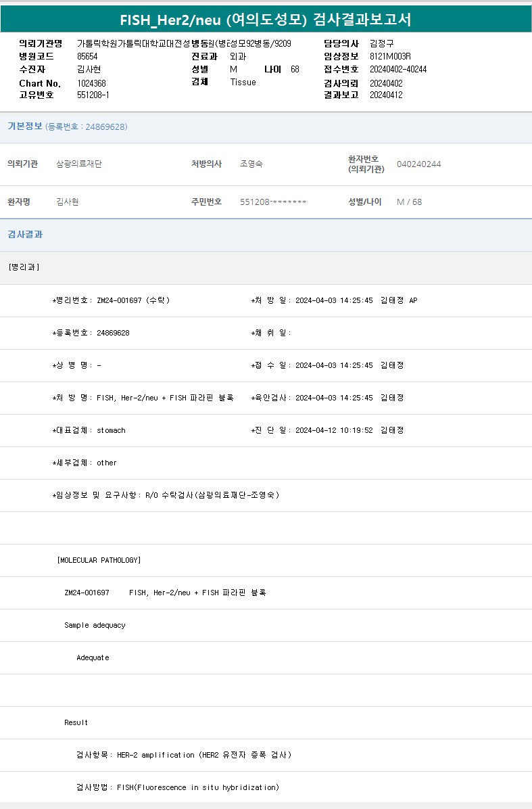Select the 기본정보 section header
The width and height of the screenshot is (532, 809).
[x=25, y=126]
